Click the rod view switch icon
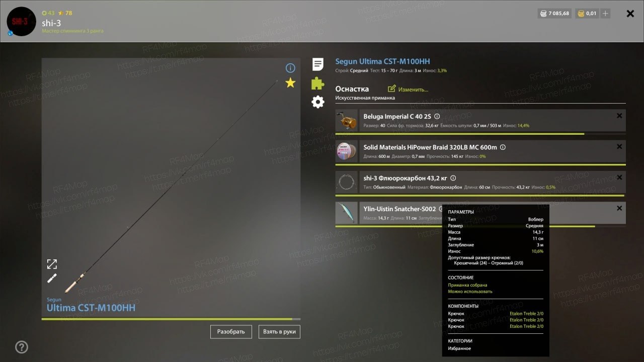 (52, 278)
